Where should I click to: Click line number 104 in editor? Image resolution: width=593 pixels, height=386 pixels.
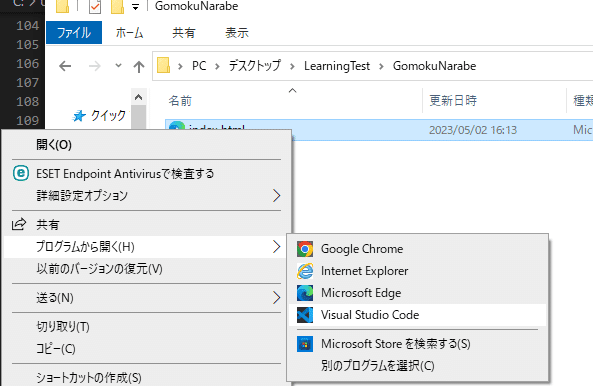click(28, 26)
